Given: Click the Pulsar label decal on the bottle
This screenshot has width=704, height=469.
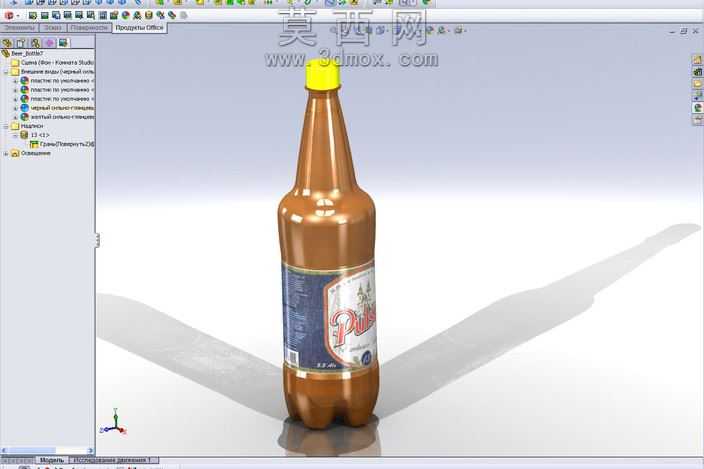Looking at the screenshot, I should tap(330, 316).
